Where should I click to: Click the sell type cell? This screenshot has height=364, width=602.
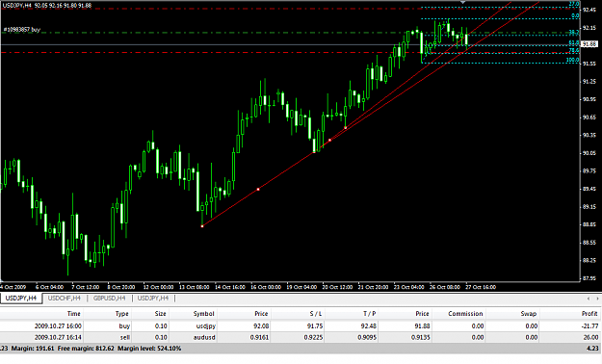tap(125, 337)
